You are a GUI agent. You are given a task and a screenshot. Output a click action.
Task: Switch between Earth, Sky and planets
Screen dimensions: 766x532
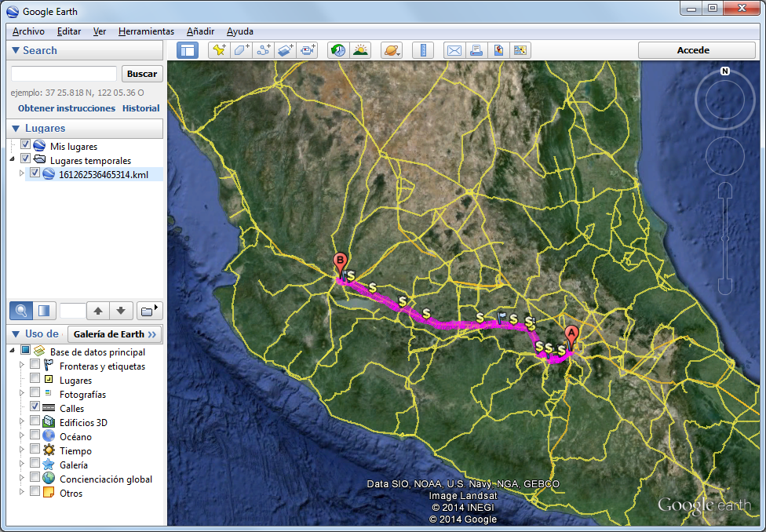[392, 50]
